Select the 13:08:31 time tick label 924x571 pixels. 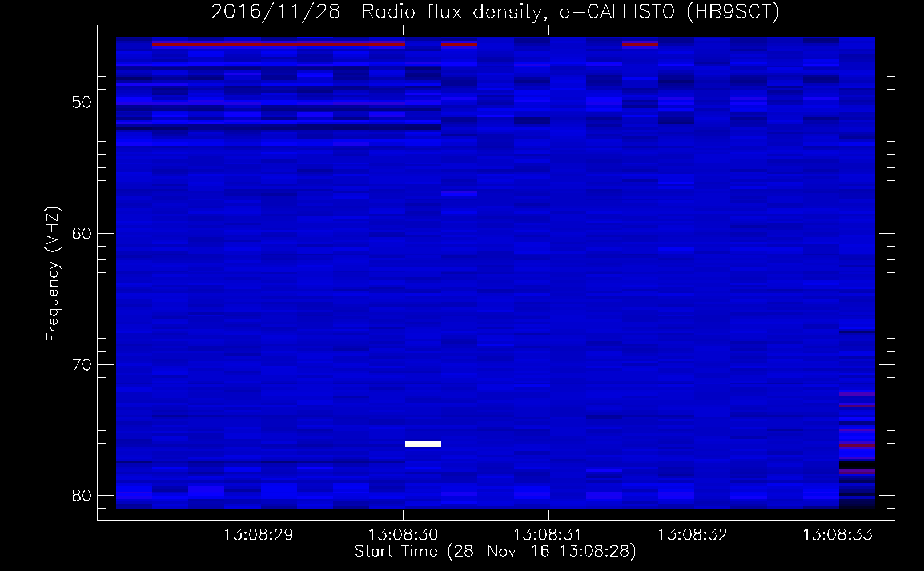(548, 535)
